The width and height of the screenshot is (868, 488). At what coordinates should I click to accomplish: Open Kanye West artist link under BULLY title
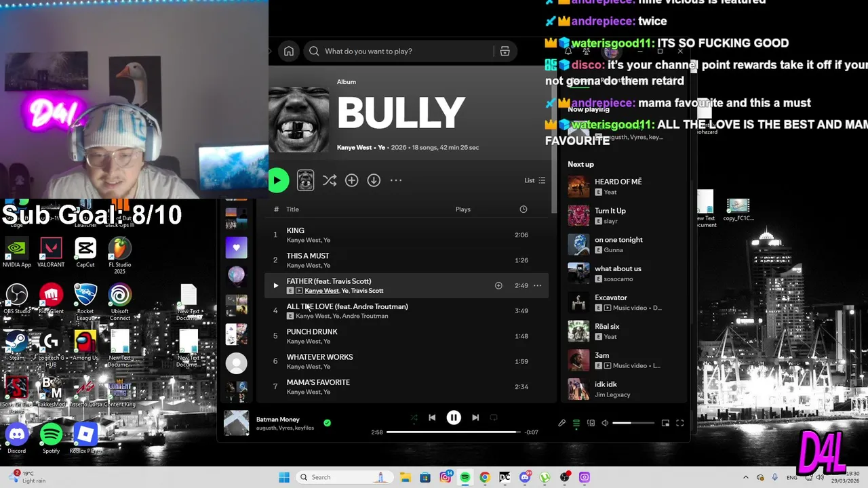(x=354, y=147)
